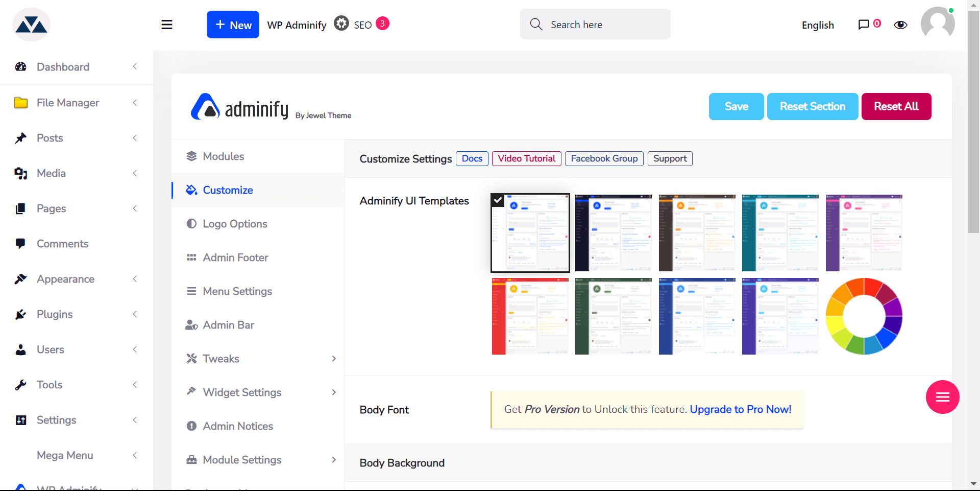Screen dimensions: 980x491
Task: Click the Plugins plug icon
Action: coord(20,314)
